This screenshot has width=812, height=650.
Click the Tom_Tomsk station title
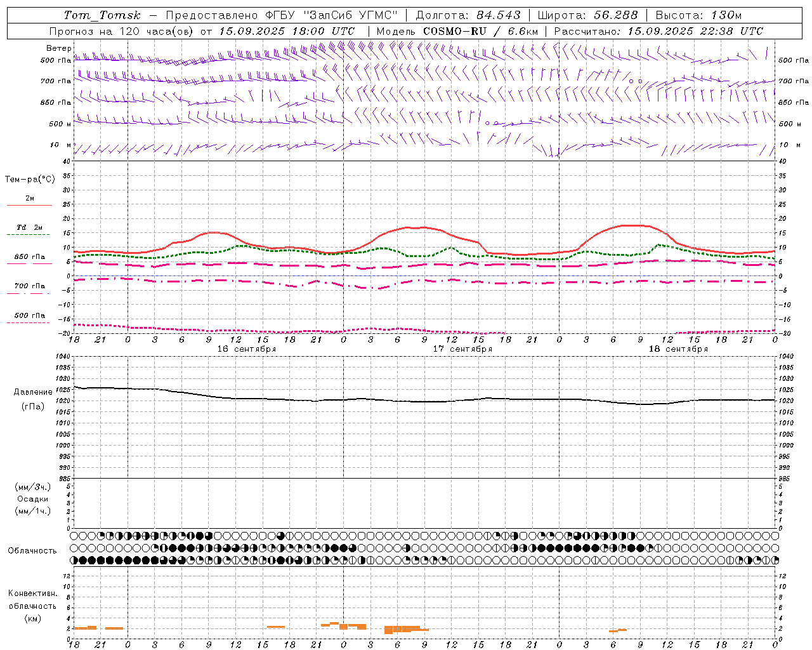[x=102, y=15]
